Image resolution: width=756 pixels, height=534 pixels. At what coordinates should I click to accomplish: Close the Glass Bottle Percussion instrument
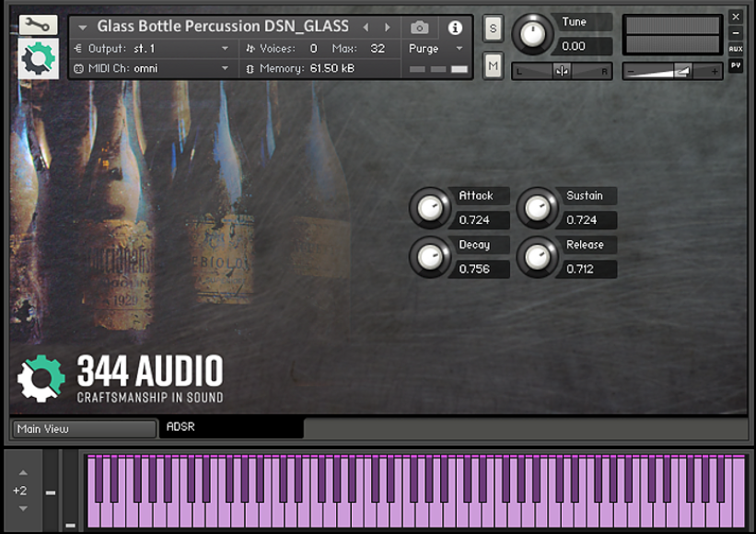[x=735, y=17]
